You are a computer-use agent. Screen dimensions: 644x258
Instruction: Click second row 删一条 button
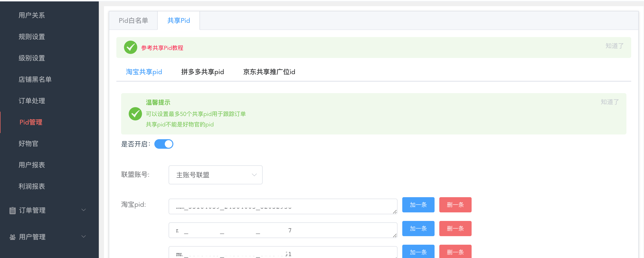coord(455,229)
